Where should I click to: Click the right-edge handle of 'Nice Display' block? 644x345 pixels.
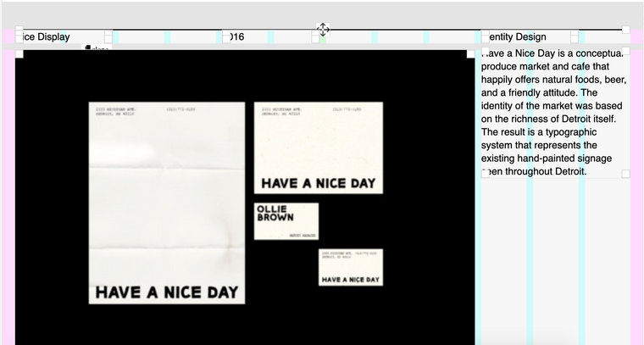pyautogui.click(x=108, y=37)
